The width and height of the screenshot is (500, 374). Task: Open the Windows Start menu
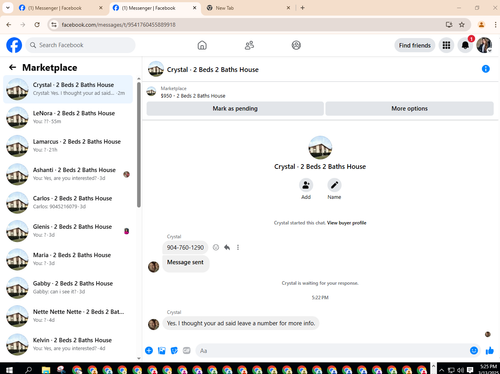pyautogui.click(x=9, y=369)
